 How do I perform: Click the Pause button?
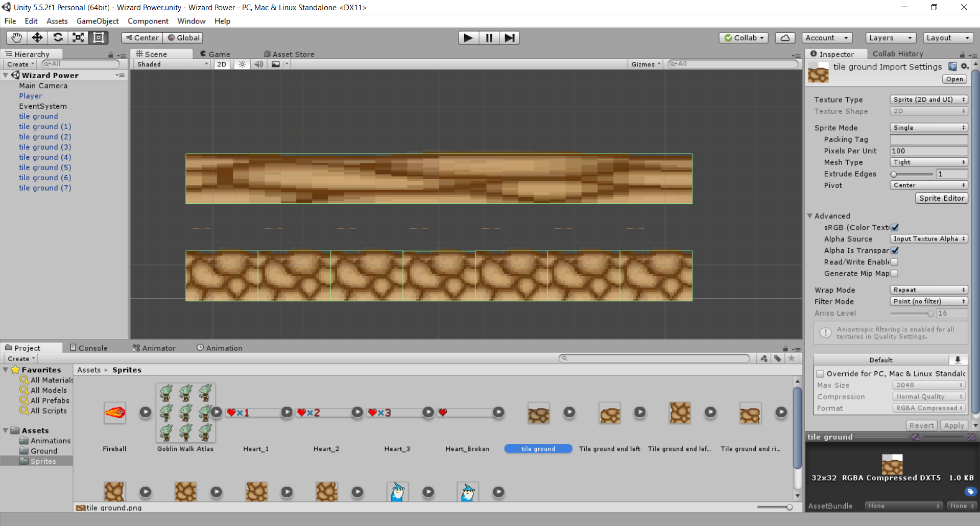click(489, 38)
